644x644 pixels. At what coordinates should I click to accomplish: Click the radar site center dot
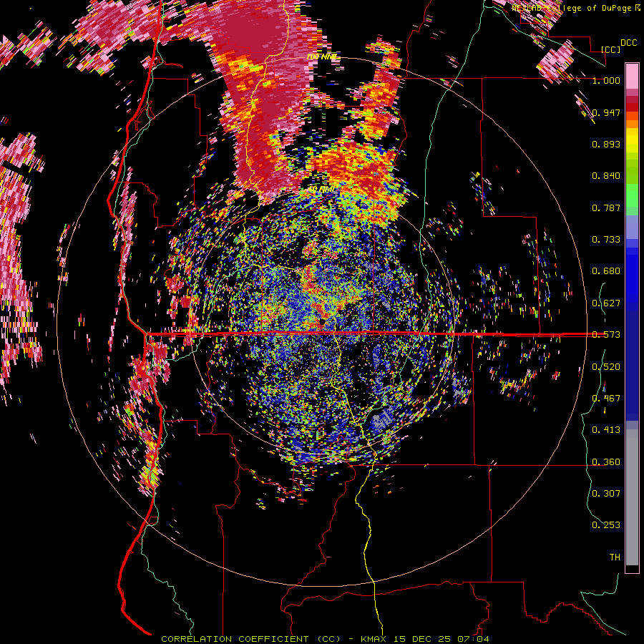pyautogui.click(x=323, y=321)
